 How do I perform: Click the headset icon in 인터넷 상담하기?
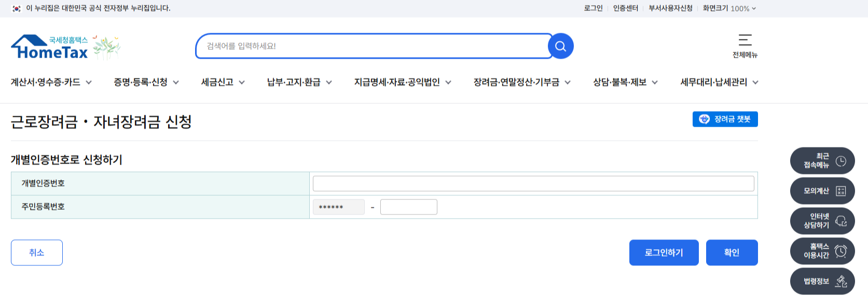click(841, 221)
